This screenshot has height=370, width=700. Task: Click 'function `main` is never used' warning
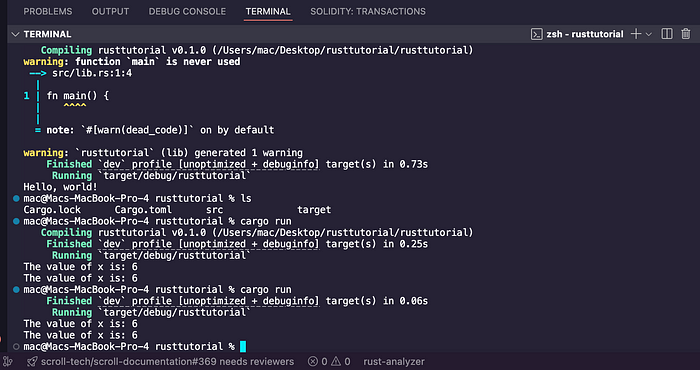pyautogui.click(x=132, y=62)
